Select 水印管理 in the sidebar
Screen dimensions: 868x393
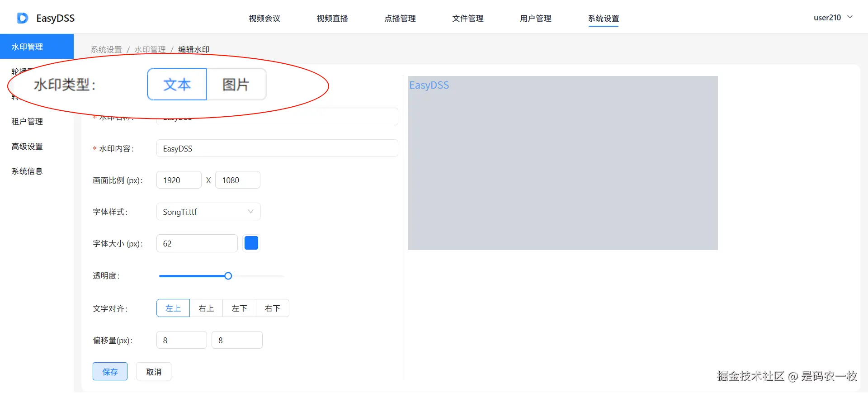pyautogui.click(x=37, y=47)
